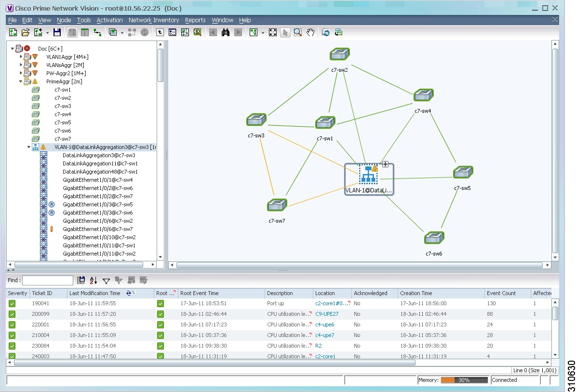Sort by the Ticket ID column header
Image resolution: width=576 pixels, height=392 pixels.
48,293
